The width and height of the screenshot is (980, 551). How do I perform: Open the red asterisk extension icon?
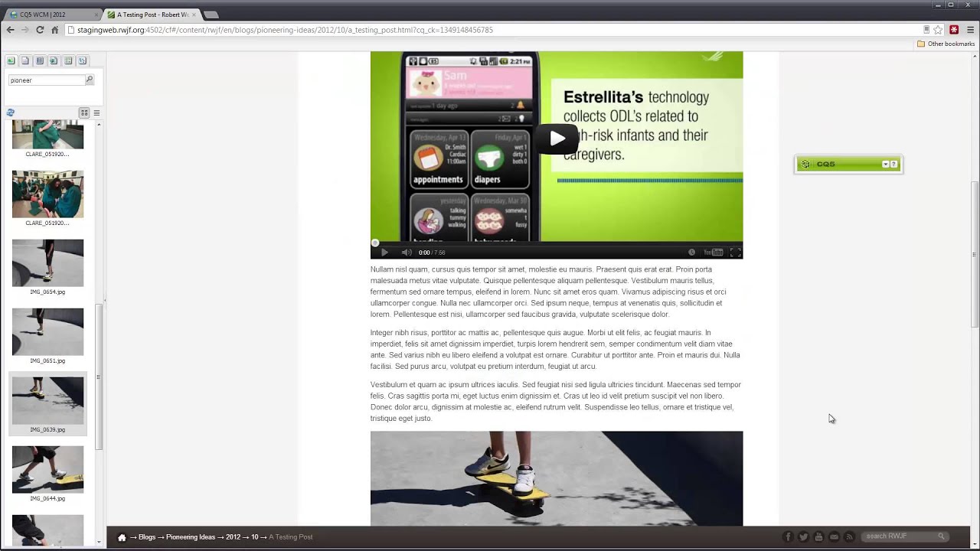click(954, 30)
